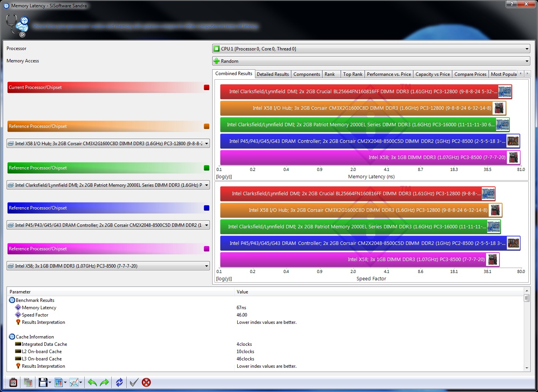Screen dimensions: 538x392
Task: Click orange X58 Corsair bar's thumbnail in latency chart
Action: [x=499, y=108]
